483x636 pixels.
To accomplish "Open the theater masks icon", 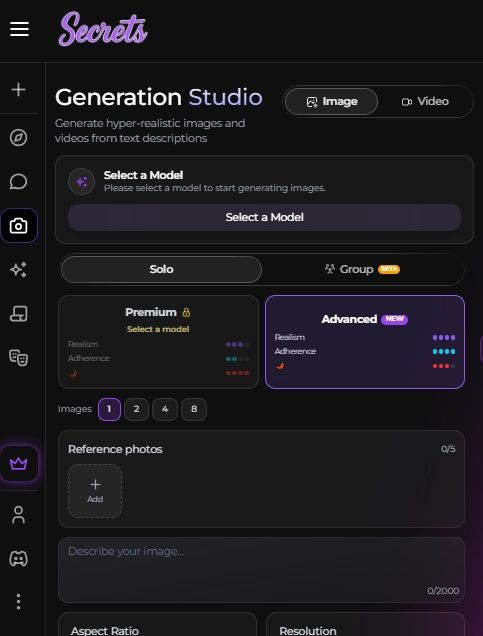I will 19,357.
